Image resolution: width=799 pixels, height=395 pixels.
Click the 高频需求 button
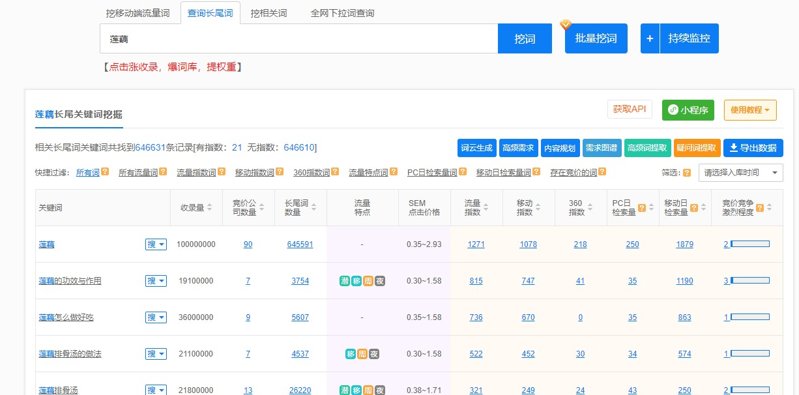519,148
